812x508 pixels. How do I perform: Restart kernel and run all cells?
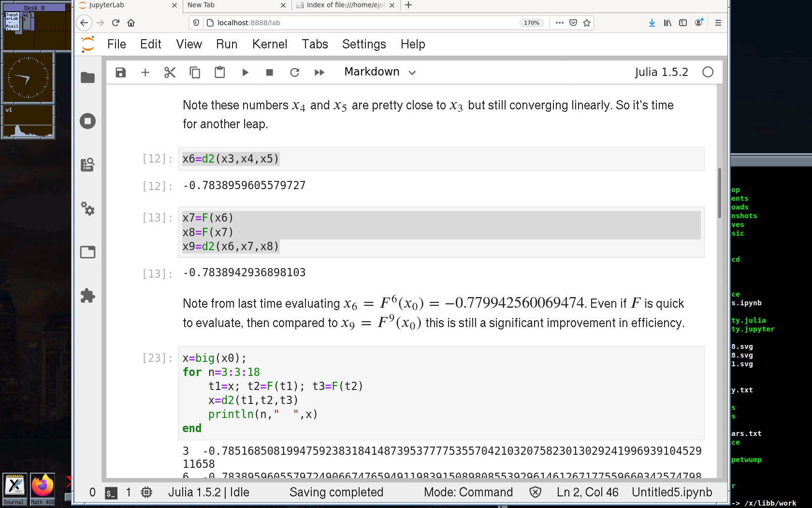(x=319, y=73)
